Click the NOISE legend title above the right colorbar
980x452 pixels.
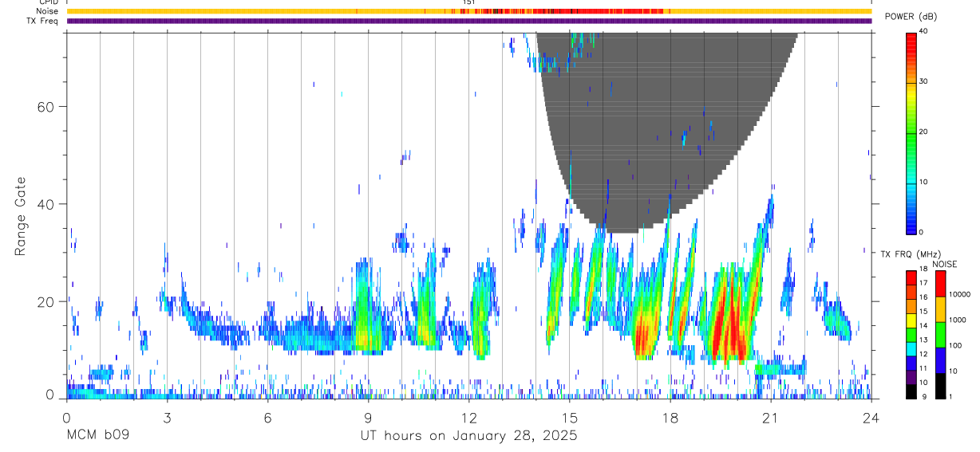coord(944,265)
